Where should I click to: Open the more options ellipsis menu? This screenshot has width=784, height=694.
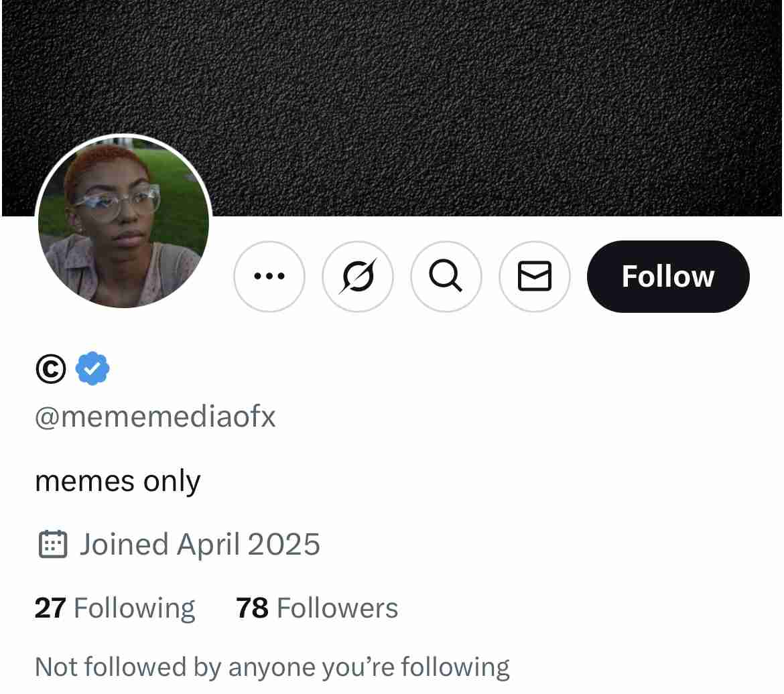point(269,276)
